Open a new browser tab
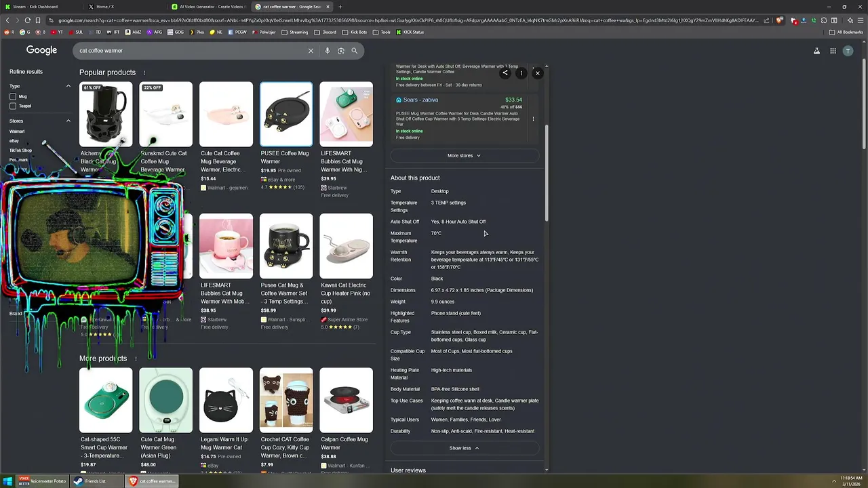Screen dimensions: 868x488 click(x=340, y=7)
